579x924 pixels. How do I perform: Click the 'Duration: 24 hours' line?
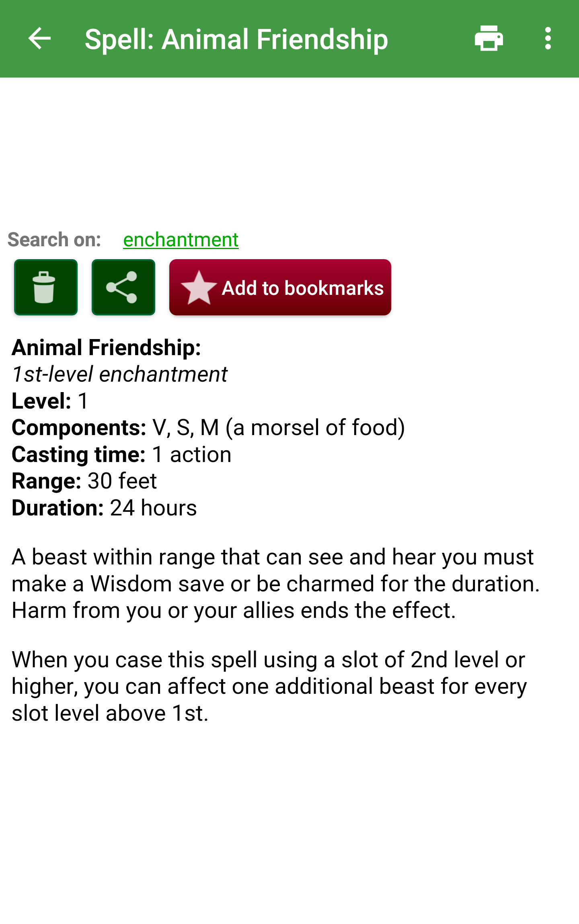(x=104, y=508)
